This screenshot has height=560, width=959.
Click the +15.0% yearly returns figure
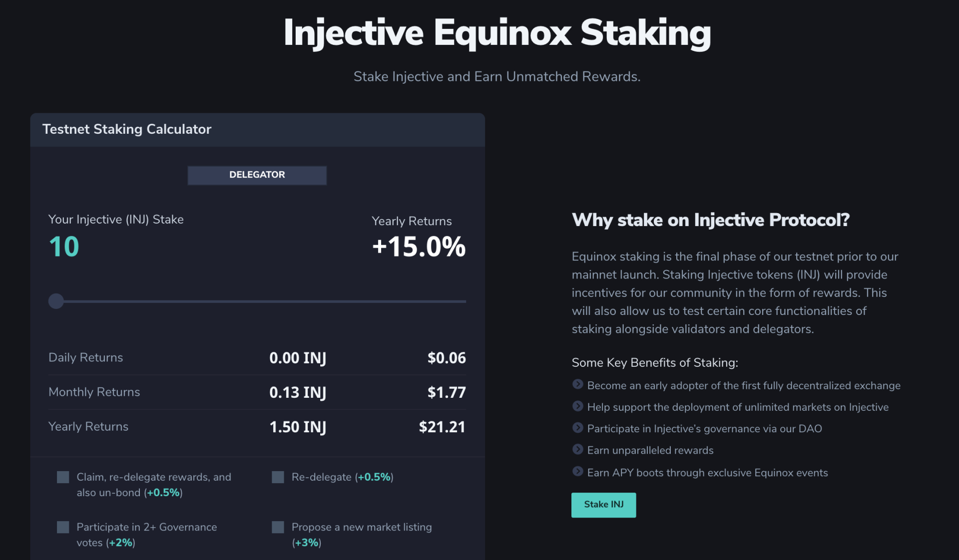[x=418, y=246]
